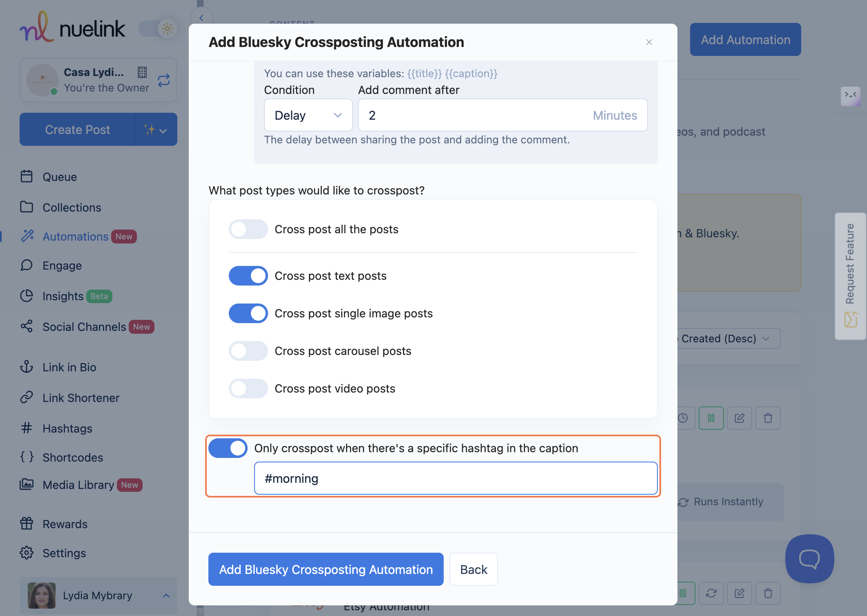Disable Cross post single image posts
867x616 pixels.
248,313
